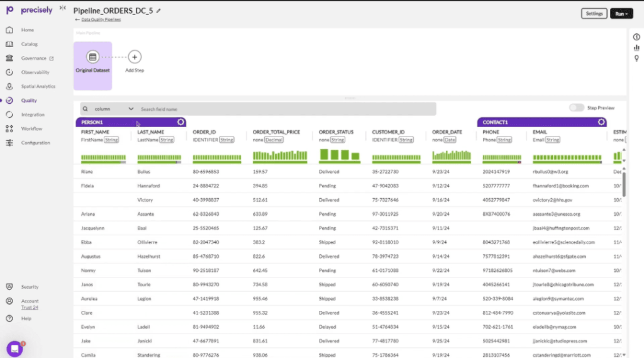Click the lightbulb suggestions icon
This screenshot has width=644, height=358.
[636, 59]
